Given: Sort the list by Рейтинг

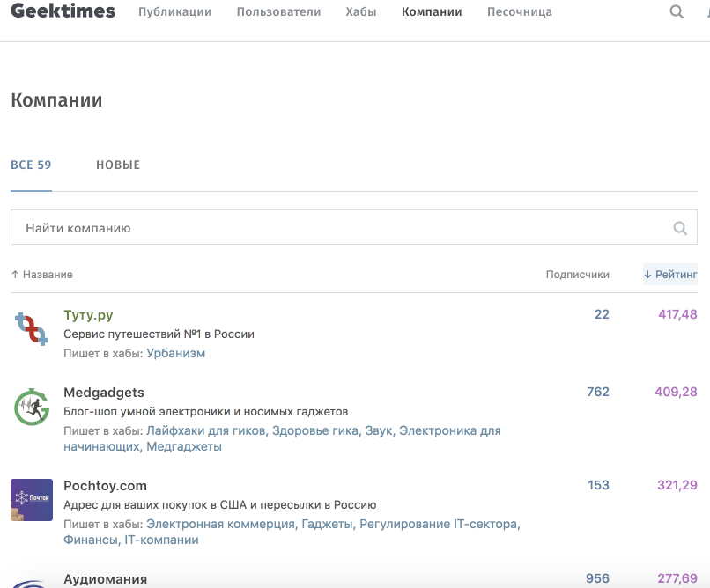Looking at the screenshot, I should tap(670, 275).
